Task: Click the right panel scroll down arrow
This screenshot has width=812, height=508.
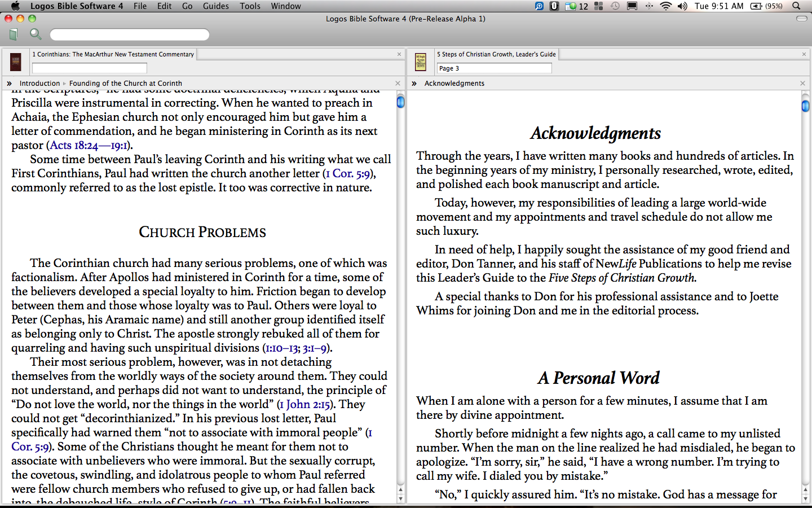Action: pyautogui.click(x=805, y=499)
